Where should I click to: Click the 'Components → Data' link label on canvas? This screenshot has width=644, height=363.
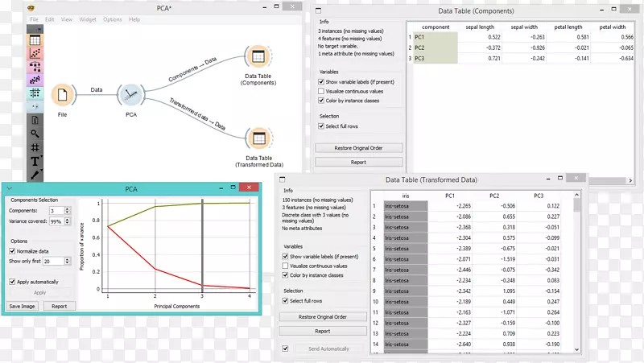pos(192,69)
